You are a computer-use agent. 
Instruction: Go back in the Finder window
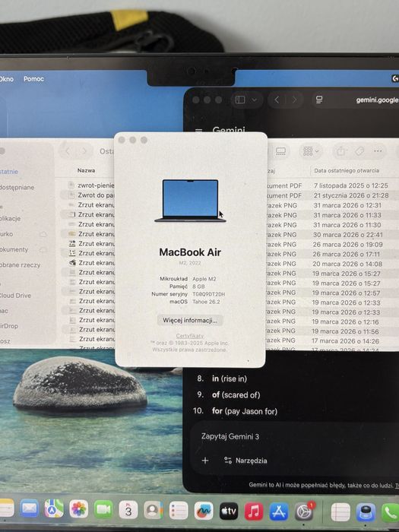pos(67,151)
